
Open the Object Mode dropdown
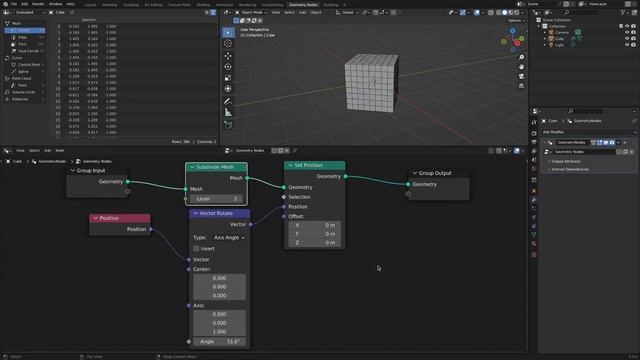[x=250, y=13]
